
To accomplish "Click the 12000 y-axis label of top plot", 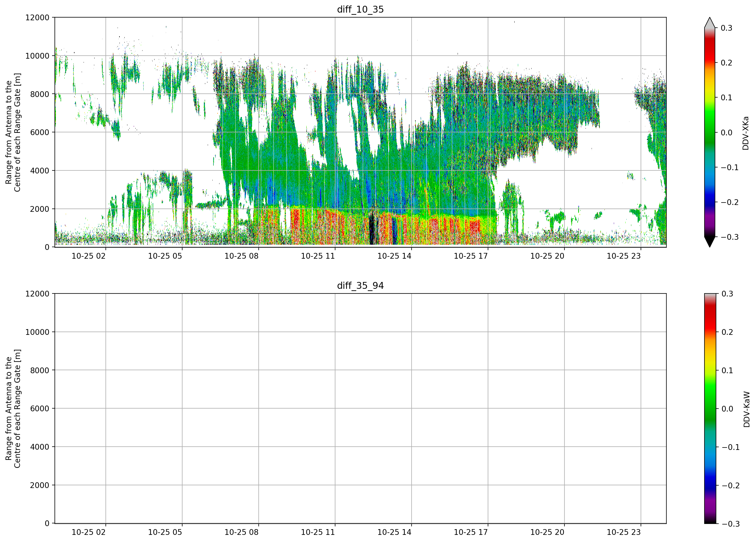I will (37, 17).
